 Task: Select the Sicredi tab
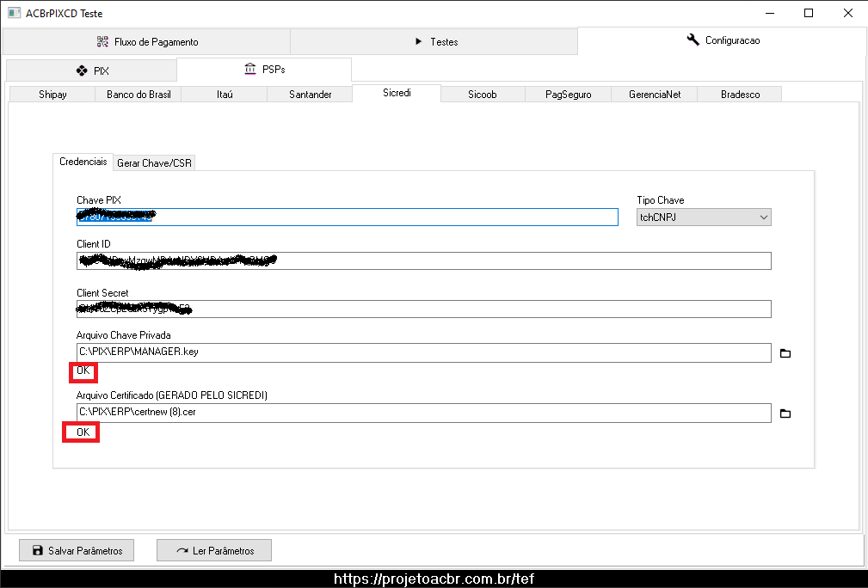coord(397,93)
